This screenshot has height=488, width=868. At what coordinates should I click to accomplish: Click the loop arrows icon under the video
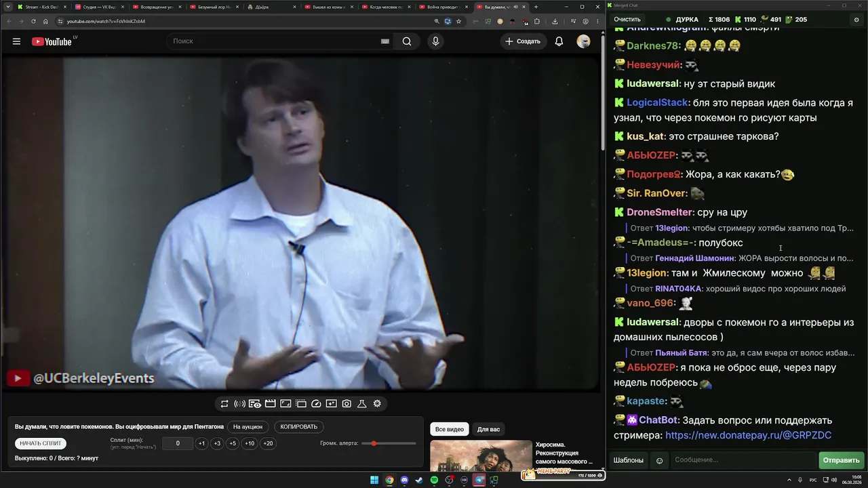tap(224, 404)
